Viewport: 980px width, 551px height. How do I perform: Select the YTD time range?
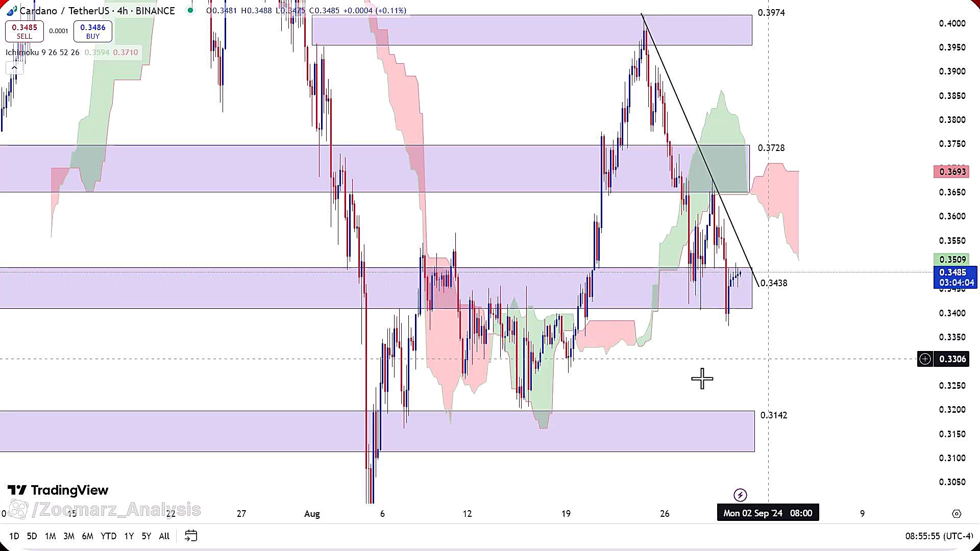coord(108,536)
